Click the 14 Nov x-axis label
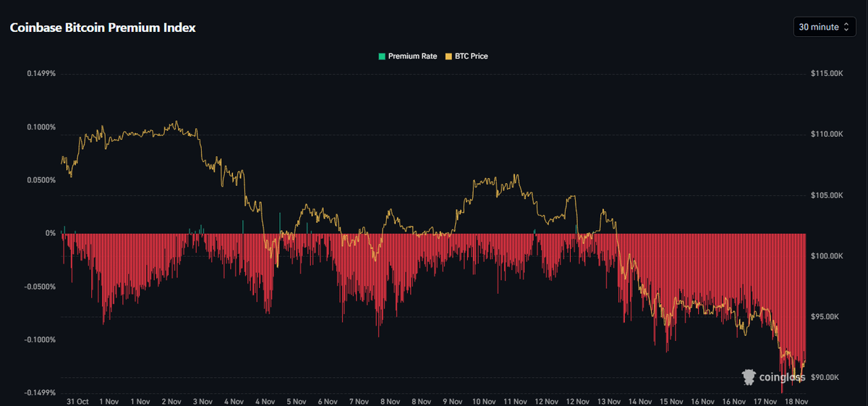The image size is (868, 406). [639, 401]
